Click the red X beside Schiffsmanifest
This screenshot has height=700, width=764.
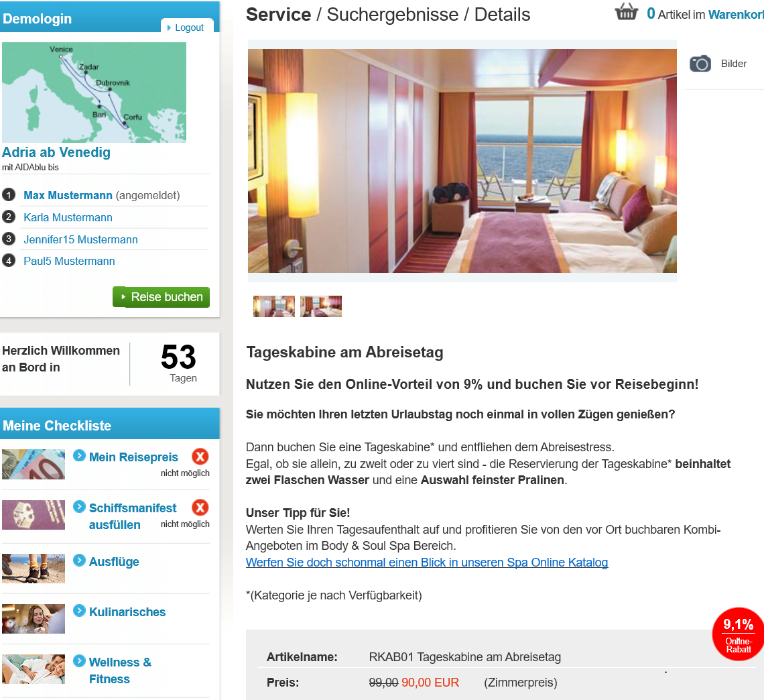200,508
